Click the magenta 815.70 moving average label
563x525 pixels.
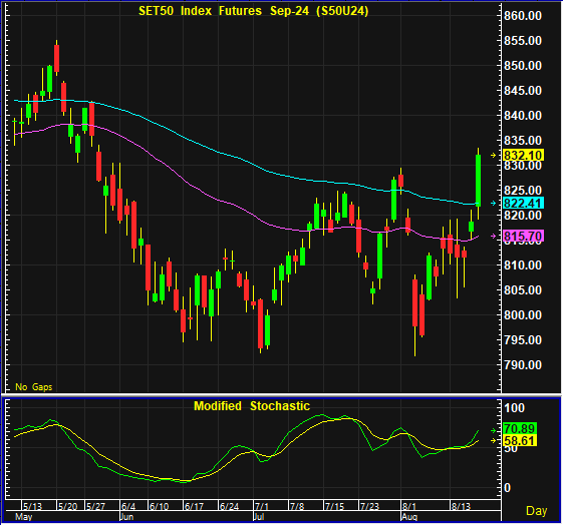point(523,236)
